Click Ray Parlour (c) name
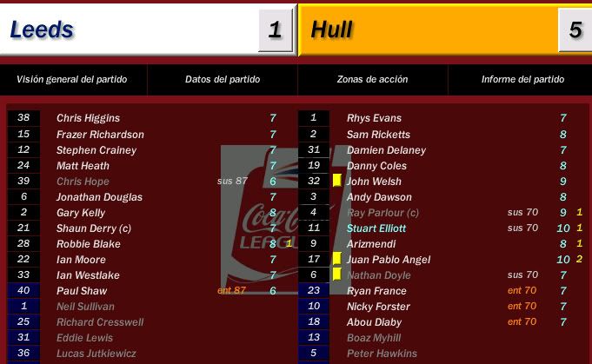The height and width of the screenshot is (364, 592). click(382, 213)
